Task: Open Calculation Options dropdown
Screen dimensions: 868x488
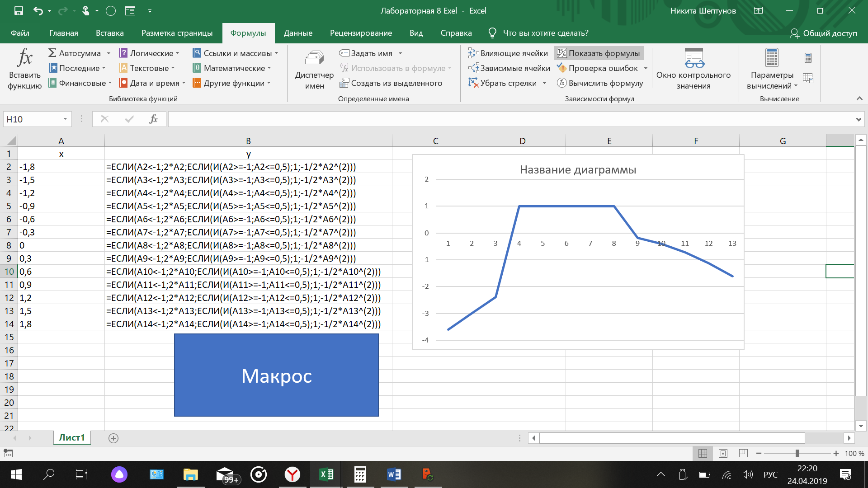Action: tap(772, 70)
